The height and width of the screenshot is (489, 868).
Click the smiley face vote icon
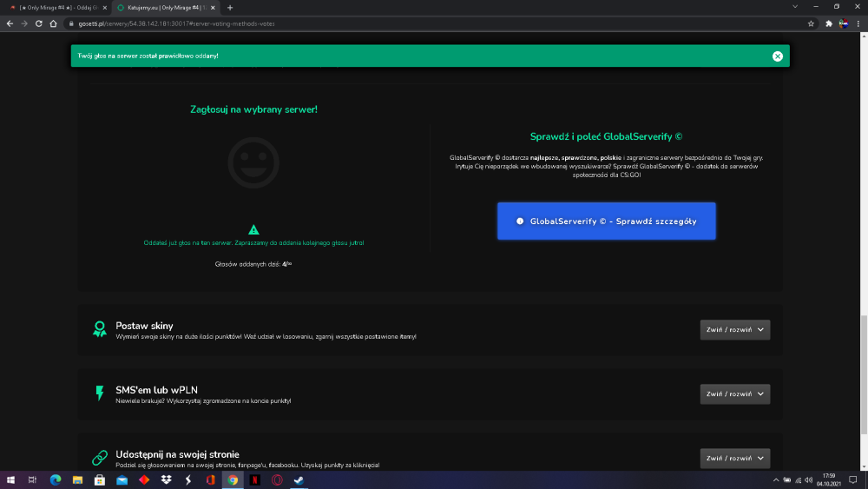pos(253,162)
